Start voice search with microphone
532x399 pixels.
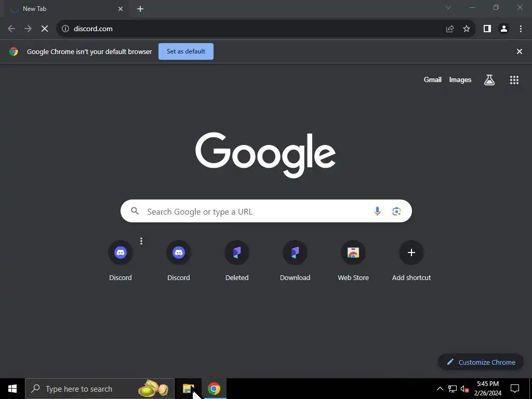(x=377, y=211)
